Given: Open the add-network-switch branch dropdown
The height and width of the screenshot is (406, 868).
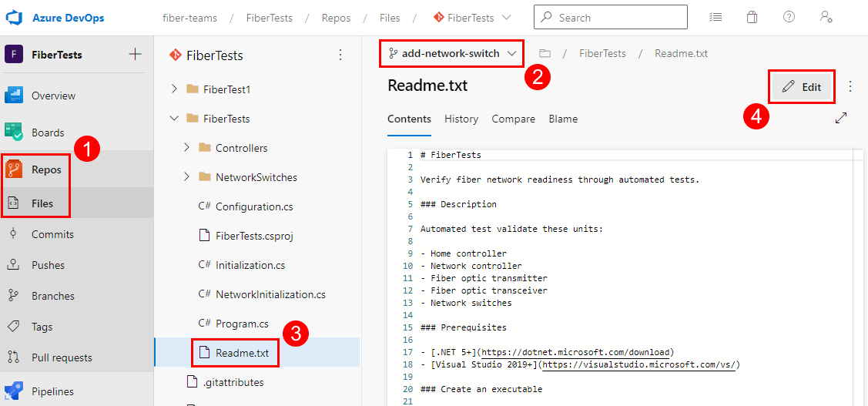Looking at the screenshot, I should pyautogui.click(x=451, y=54).
